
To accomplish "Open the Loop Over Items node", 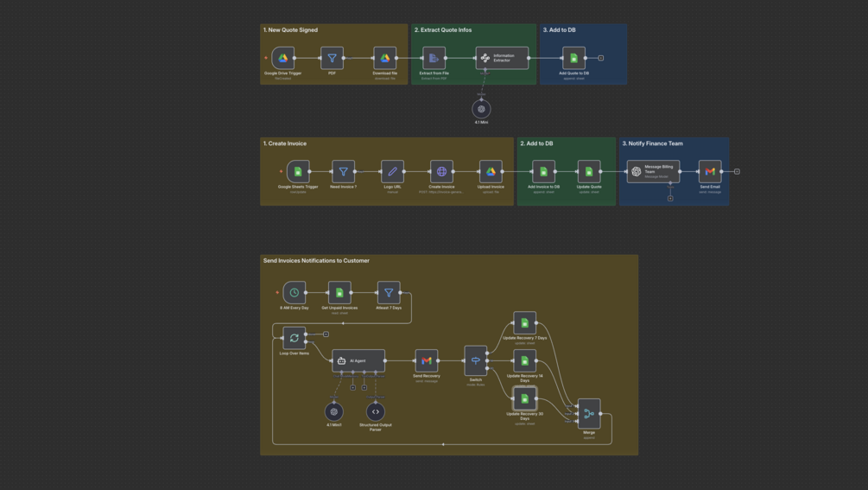I will [x=295, y=338].
